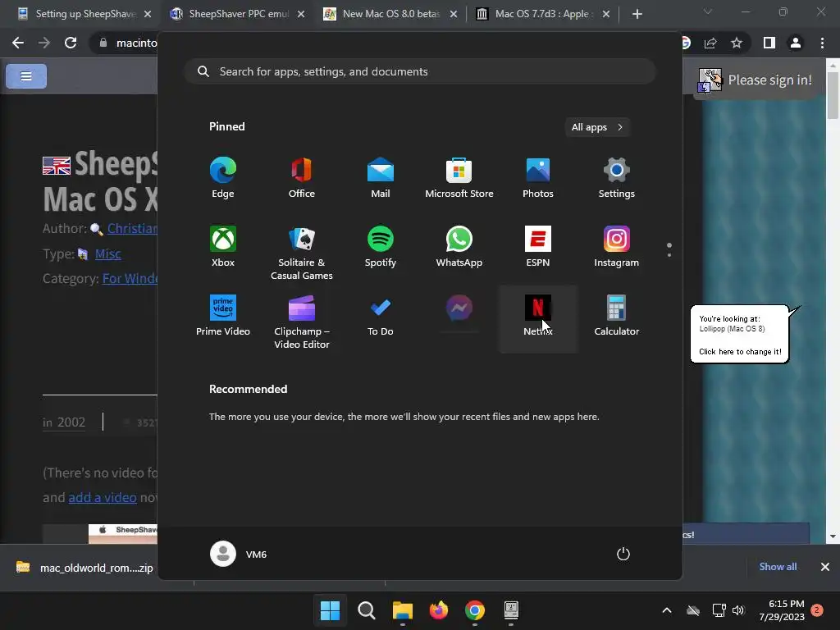The width and height of the screenshot is (840, 630).
Task: Show hidden system tray icons
Action: click(x=667, y=610)
